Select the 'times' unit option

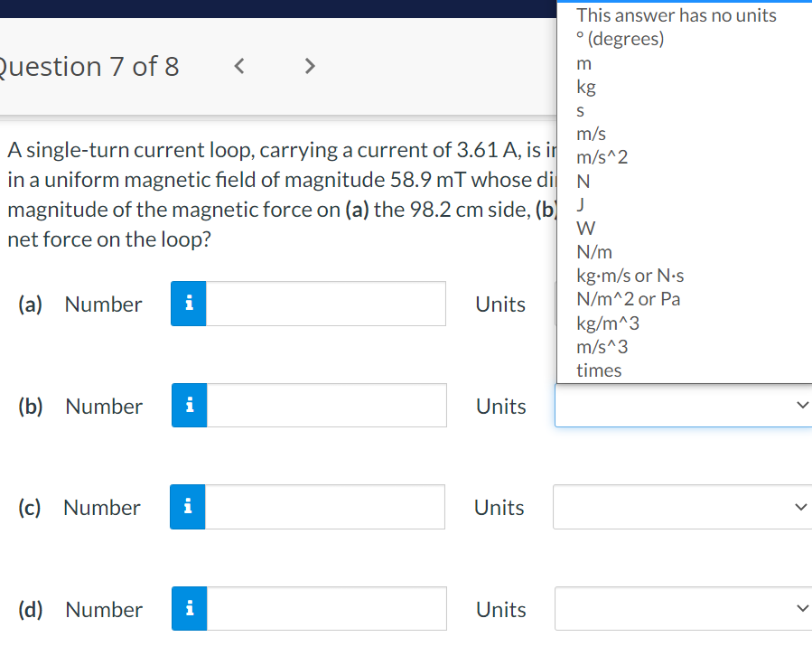(x=597, y=370)
